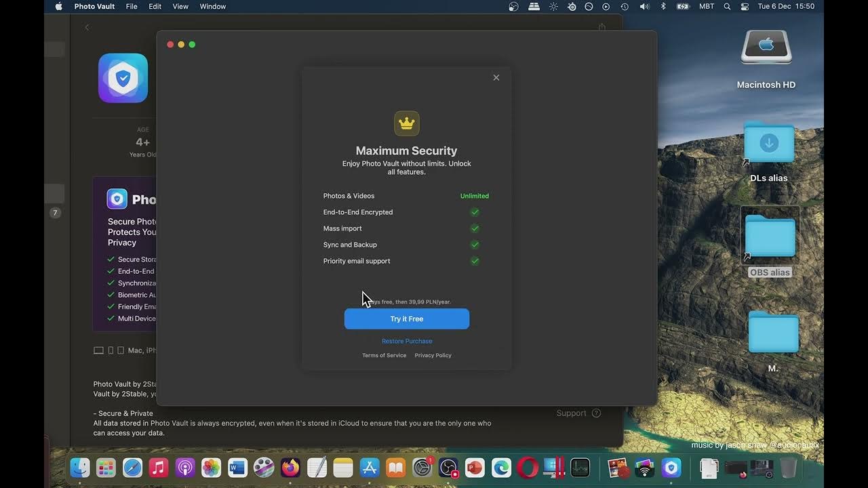Screen dimensions: 868x488
Task: Open Music from the Dock
Action: click(x=159, y=467)
